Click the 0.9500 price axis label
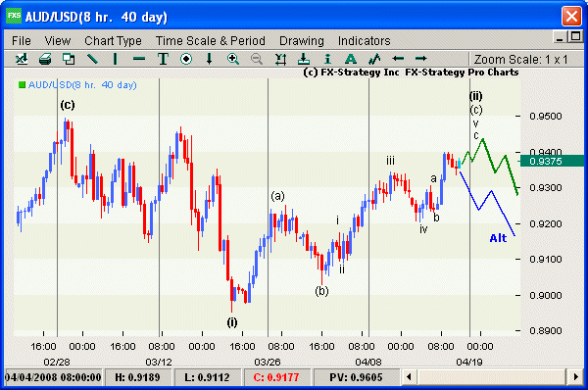 (546, 117)
